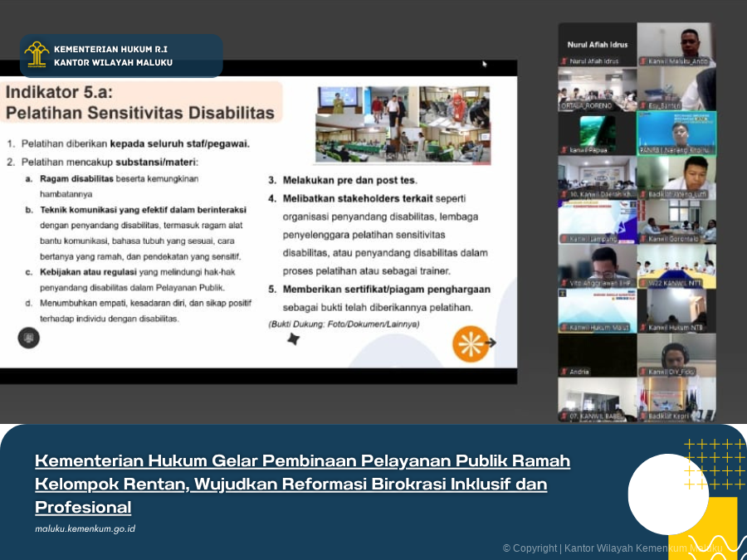Select the Kanwil Gorontalo video tile
Screen dimensions: 747x560
(676, 222)
